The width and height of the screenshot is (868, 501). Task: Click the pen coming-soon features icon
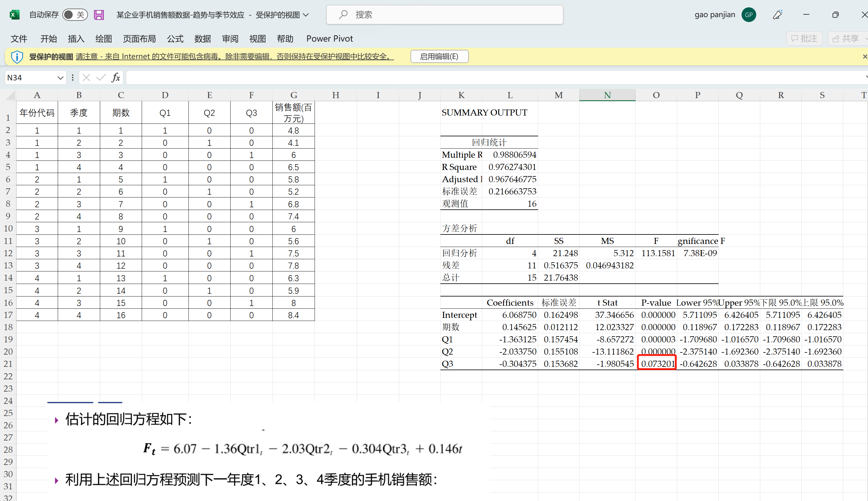pos(777,15)
